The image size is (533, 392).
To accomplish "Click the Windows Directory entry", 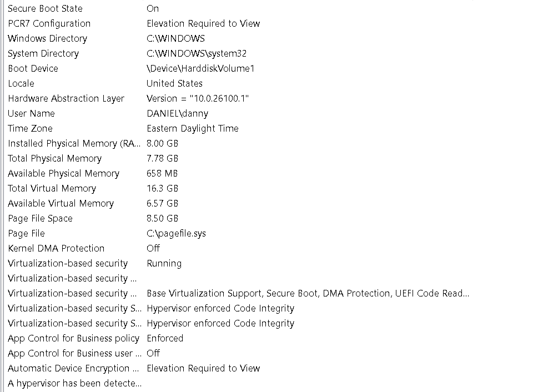I will coord(48,38).
